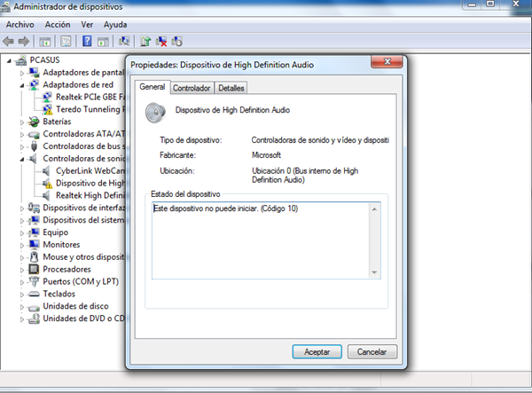532x393 pixels.
Task: Click the Adaptadores de red icon
Action: point(34,84)
